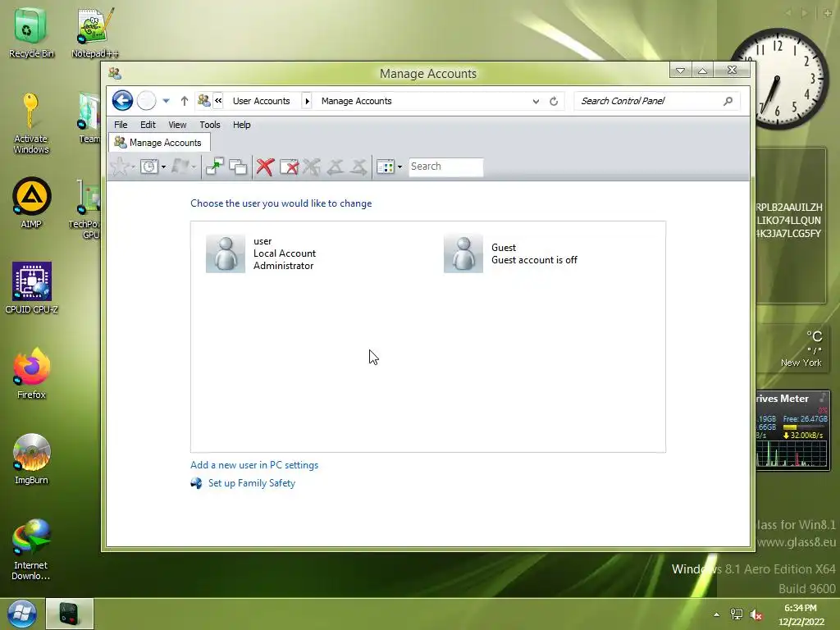Close current tab with red X icon

[x=265, y=167]
